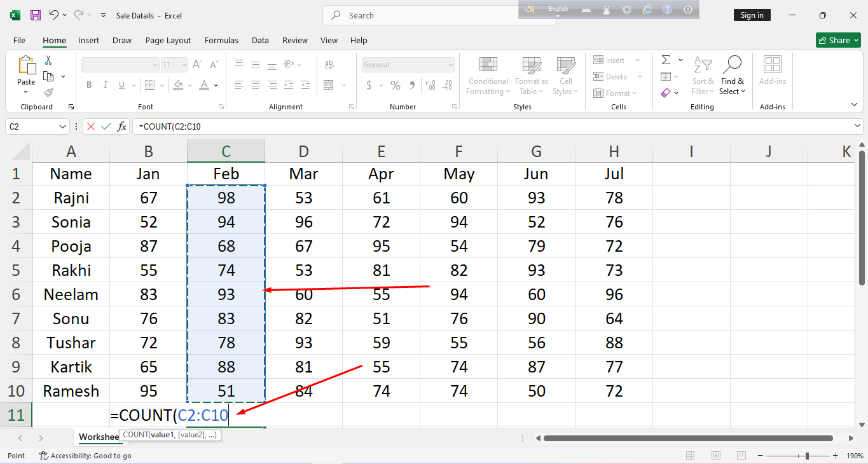Click the zoom slider handle
The image size is (868, 464).
coord(807,456)
